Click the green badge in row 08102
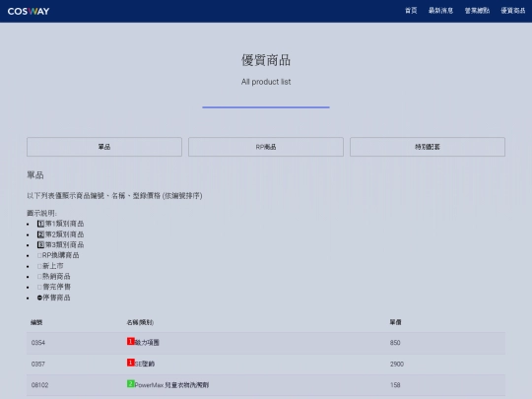 click(131, 384)
